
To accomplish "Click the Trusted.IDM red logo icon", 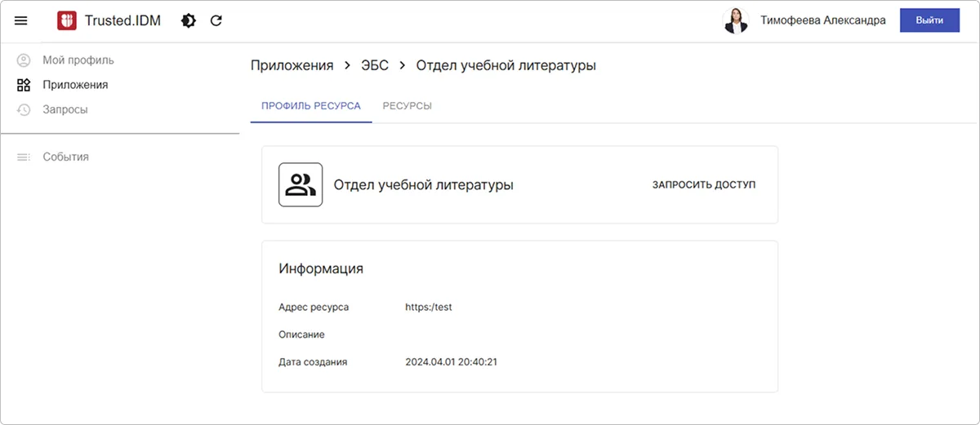I will point(66,21).
